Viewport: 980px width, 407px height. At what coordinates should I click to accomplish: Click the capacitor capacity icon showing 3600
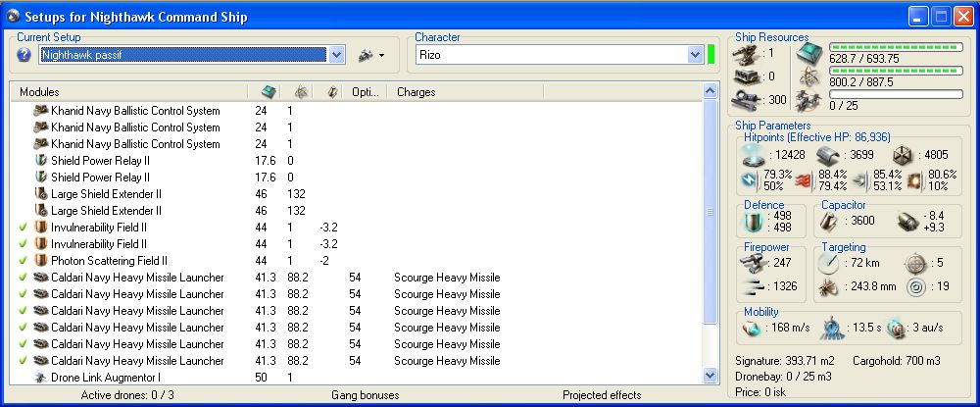coord(829,221)
